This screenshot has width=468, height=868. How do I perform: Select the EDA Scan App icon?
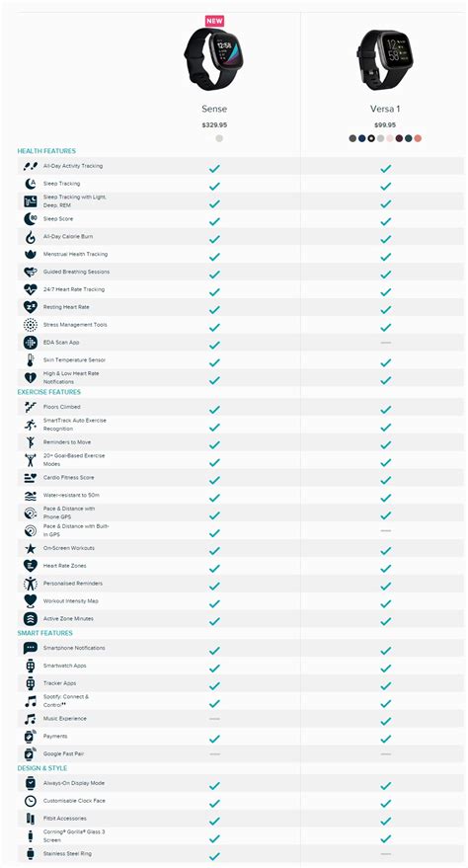tap(31, 343)
